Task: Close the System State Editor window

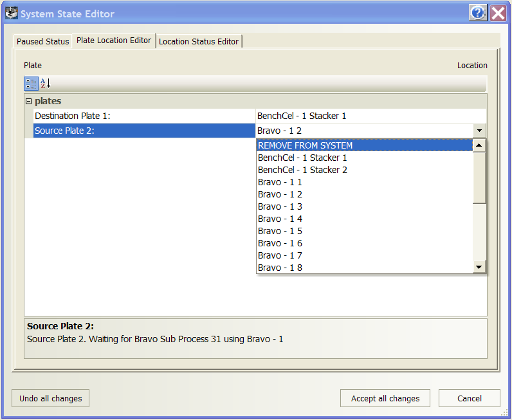Action: 498,13
